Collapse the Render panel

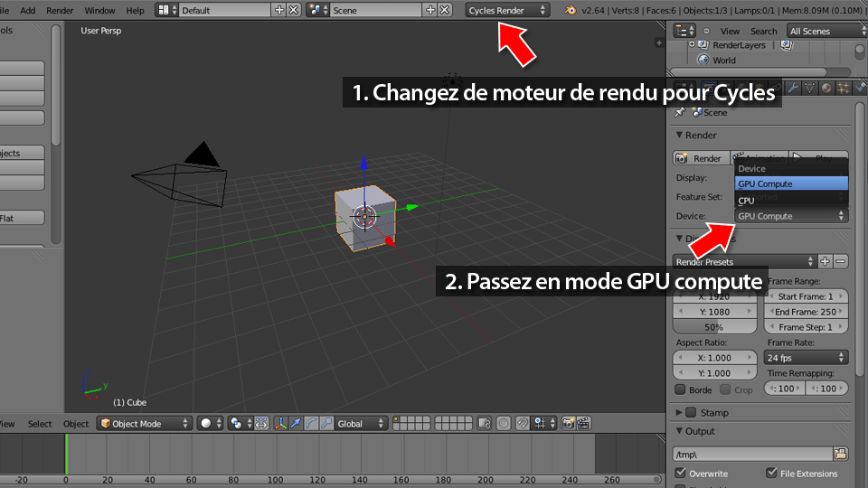pyautogui.click(x=679, y=135)
